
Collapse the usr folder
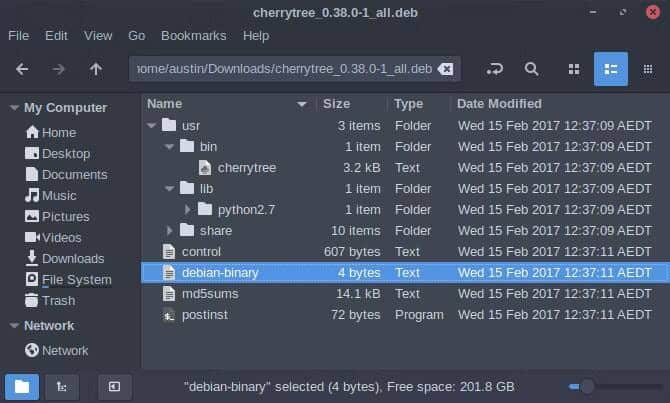[152, 125]
